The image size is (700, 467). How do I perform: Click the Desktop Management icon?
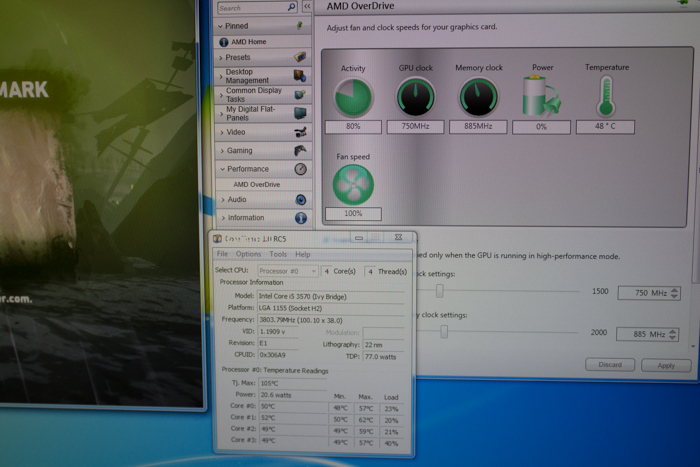click(300, 75)
